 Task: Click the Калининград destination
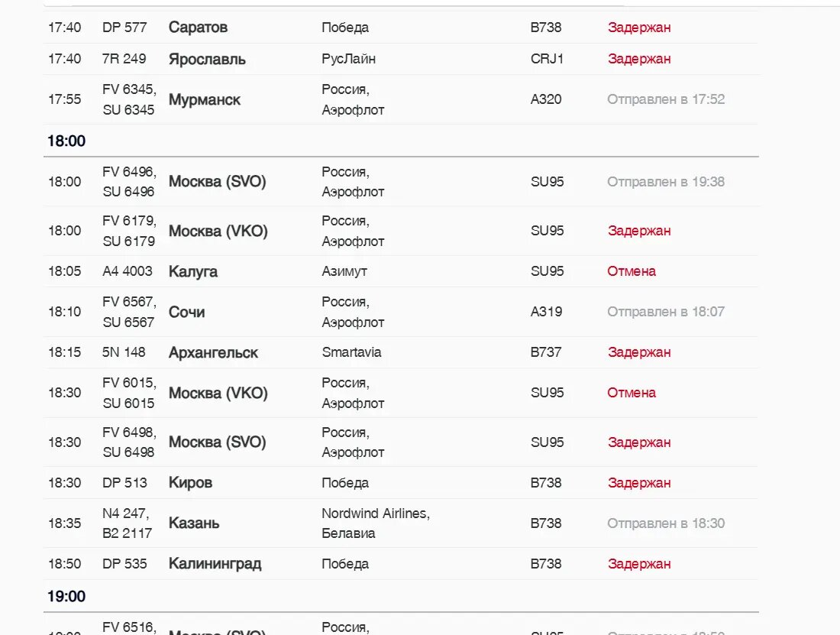pos(215,564)
